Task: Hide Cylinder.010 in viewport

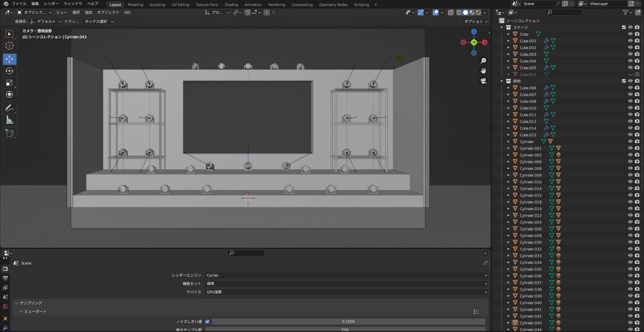Action: point(631,182)
